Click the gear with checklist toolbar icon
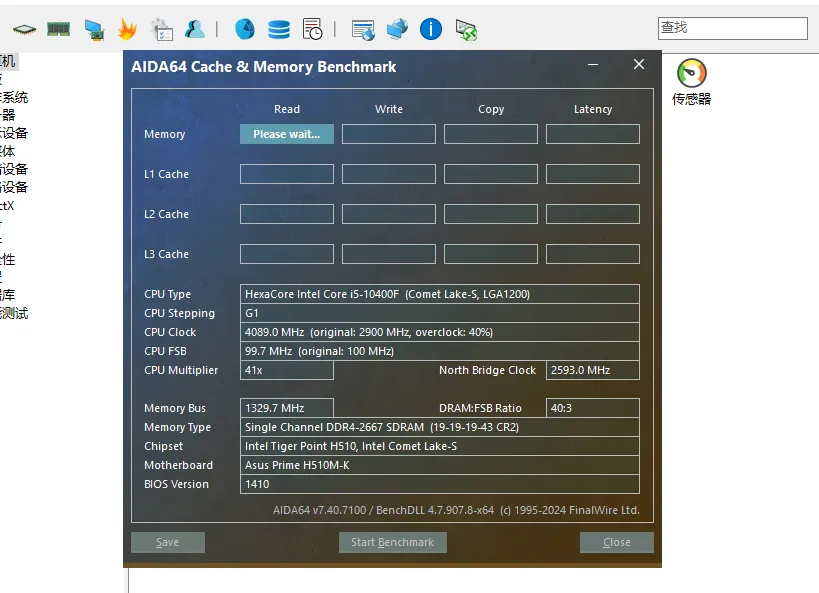This screenshot has height=593, width=819. [161, 29]
